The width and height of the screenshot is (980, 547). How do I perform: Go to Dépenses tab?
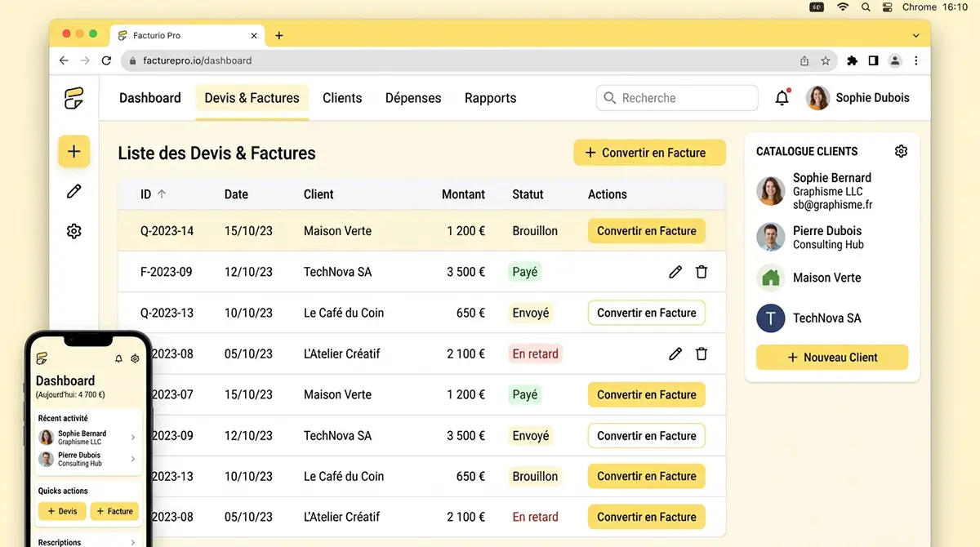pyautogui.click(x=413, y=98)
